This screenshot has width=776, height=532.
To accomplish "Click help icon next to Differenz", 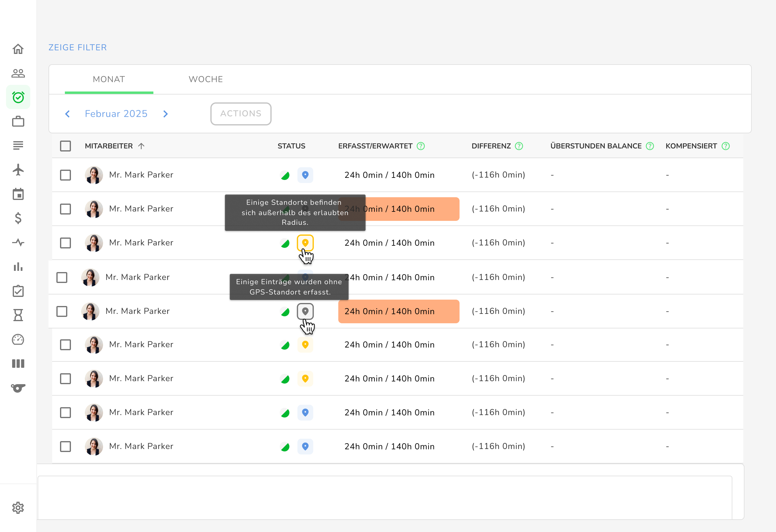I will tap(519, 146).
